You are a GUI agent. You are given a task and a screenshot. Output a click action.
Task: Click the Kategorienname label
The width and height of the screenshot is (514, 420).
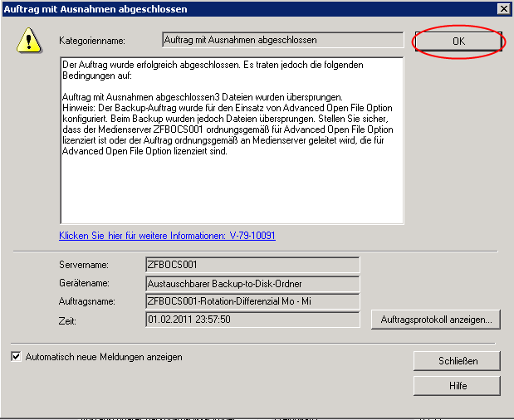point(91,40)
